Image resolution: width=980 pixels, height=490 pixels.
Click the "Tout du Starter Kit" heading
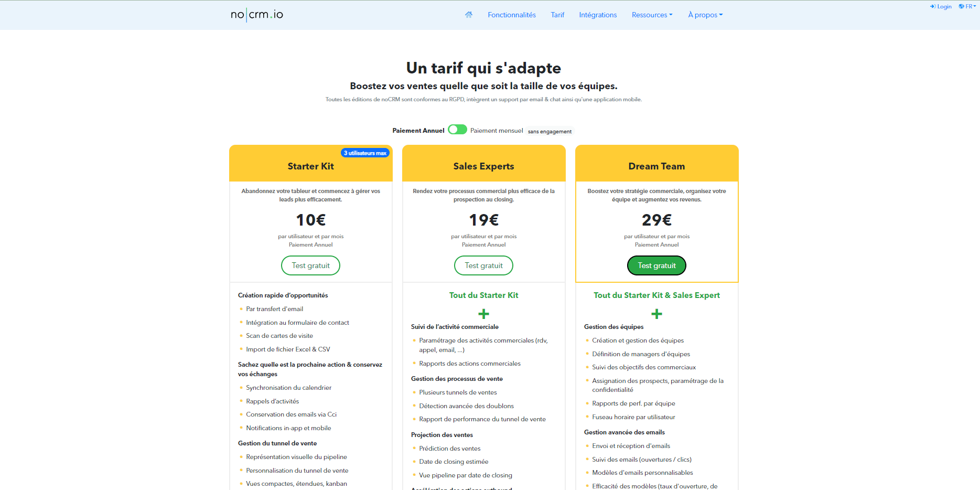(483, 295)
